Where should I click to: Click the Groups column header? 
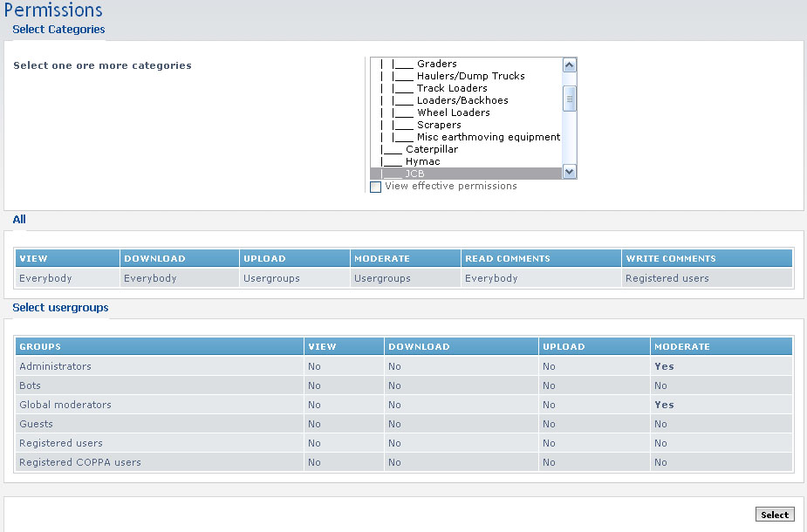click(40, 346)
